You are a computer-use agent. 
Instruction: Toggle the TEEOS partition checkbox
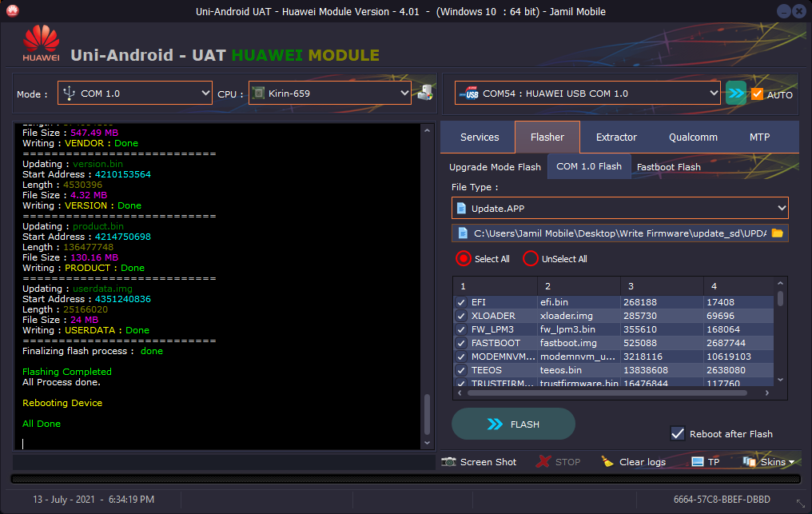click(x=461, y=370)
